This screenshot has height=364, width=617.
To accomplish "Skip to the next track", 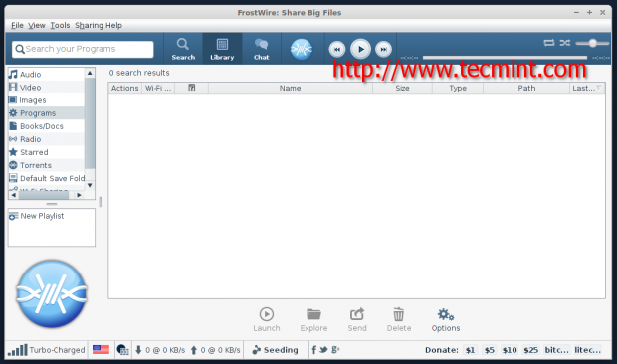I will pos(383,49).
